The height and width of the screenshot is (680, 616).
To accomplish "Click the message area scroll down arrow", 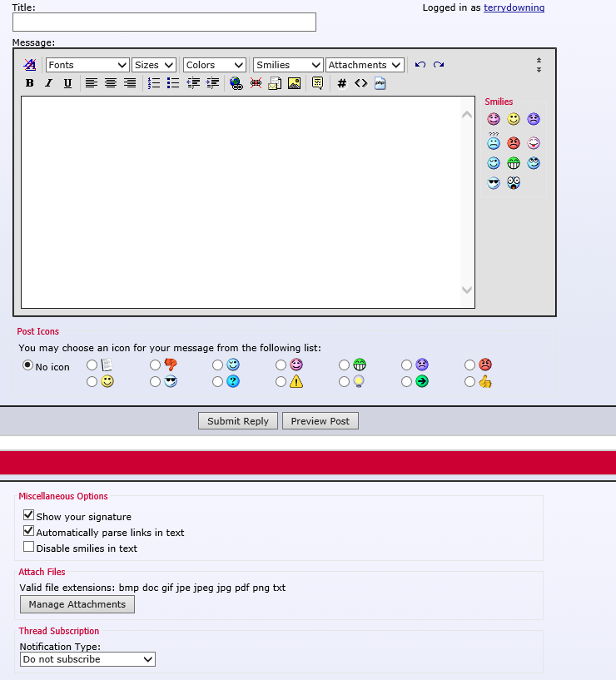I will (467, 290).
